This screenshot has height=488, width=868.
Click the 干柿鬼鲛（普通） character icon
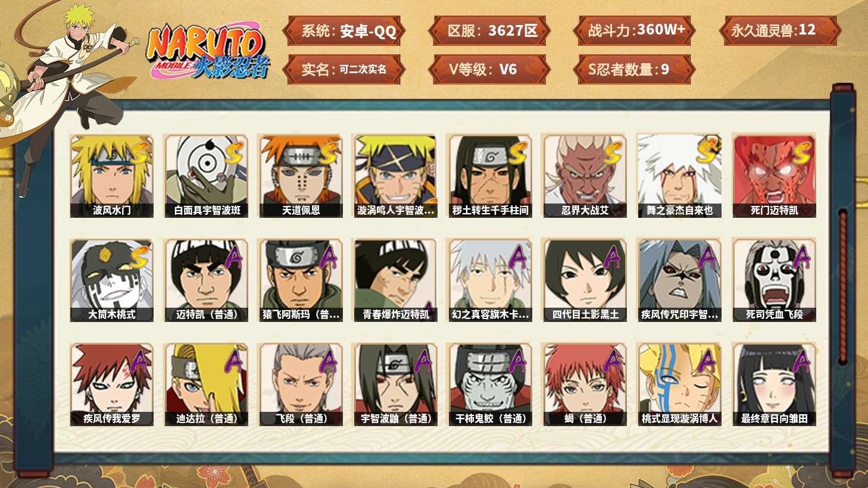[x=490, y=384]
